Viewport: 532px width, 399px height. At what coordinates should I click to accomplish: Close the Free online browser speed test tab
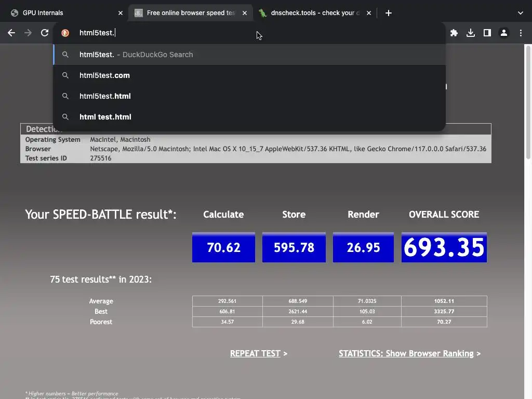point(245,13)
